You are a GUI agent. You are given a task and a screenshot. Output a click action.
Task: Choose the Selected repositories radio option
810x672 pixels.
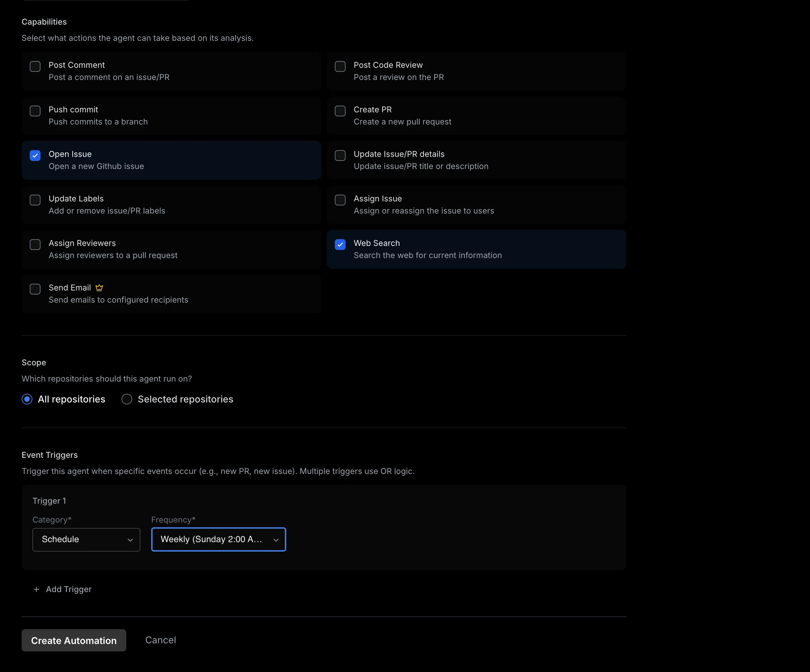point(127,399)
